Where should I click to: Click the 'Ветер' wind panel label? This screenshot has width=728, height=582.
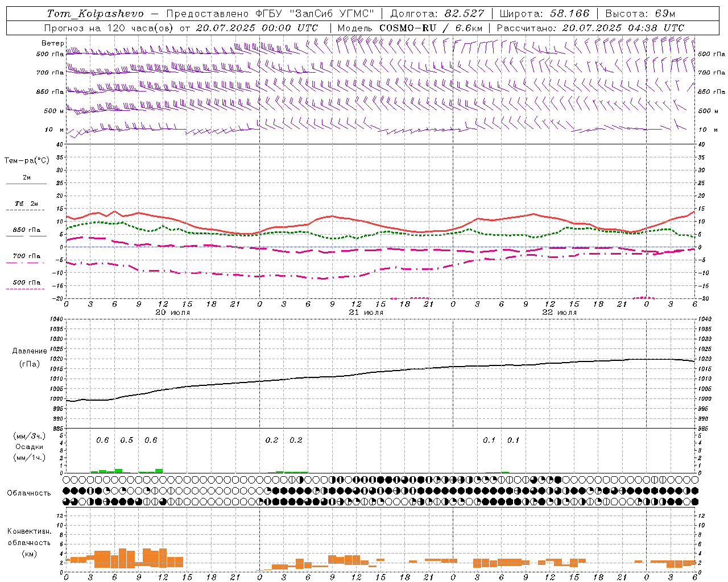52,43
